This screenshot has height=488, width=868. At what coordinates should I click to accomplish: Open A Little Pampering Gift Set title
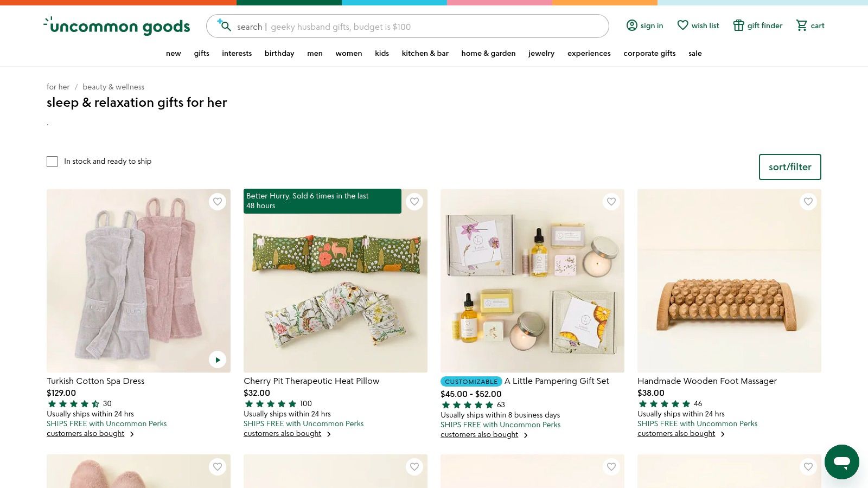click(x=557, y=381)
